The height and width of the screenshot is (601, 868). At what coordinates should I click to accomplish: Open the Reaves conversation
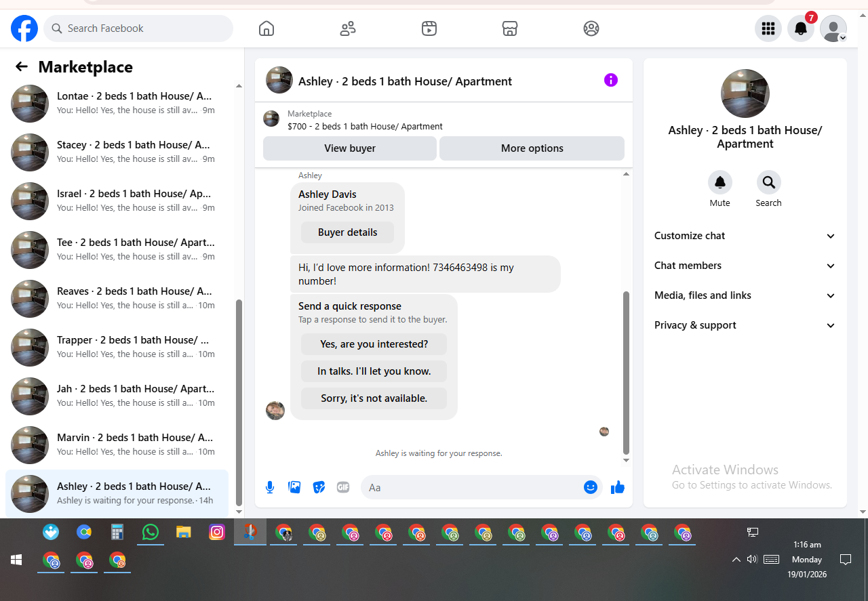tap(117, 299)
